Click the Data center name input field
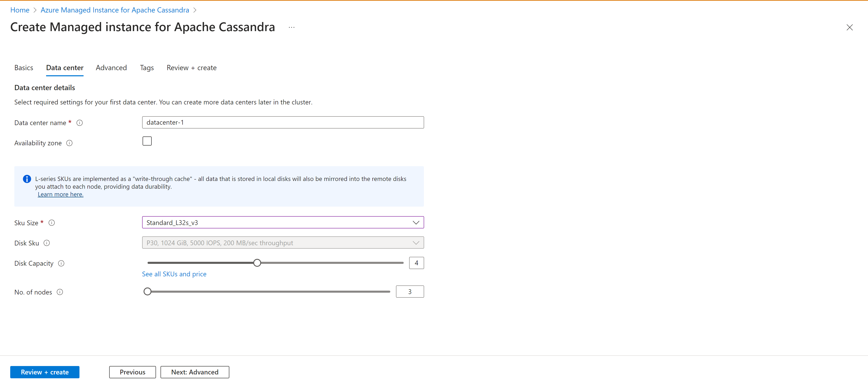 click(x=283, y=122)
